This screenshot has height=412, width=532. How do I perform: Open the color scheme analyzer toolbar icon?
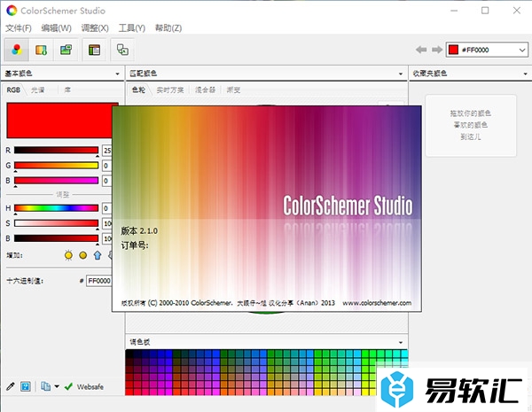point(41,50)
